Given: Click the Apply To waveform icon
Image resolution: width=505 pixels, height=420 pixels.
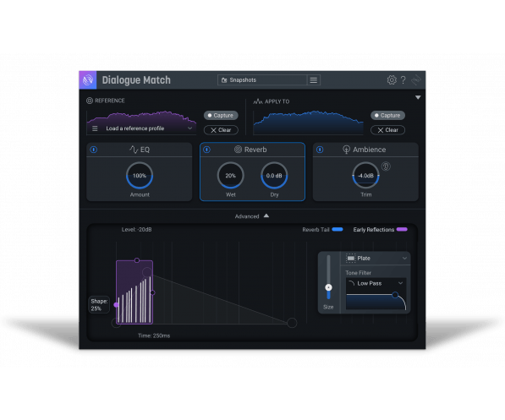Looking at the screenshot, I should point(258,101).
